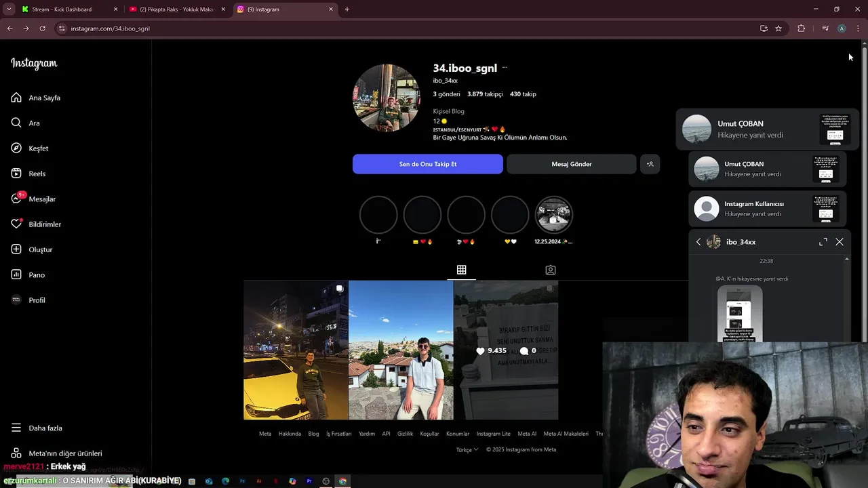Image resolution: width=868 pixels, height=488 pixels.
Task: Open the 12.25.2024 story highlight
Action: (553, 215)
